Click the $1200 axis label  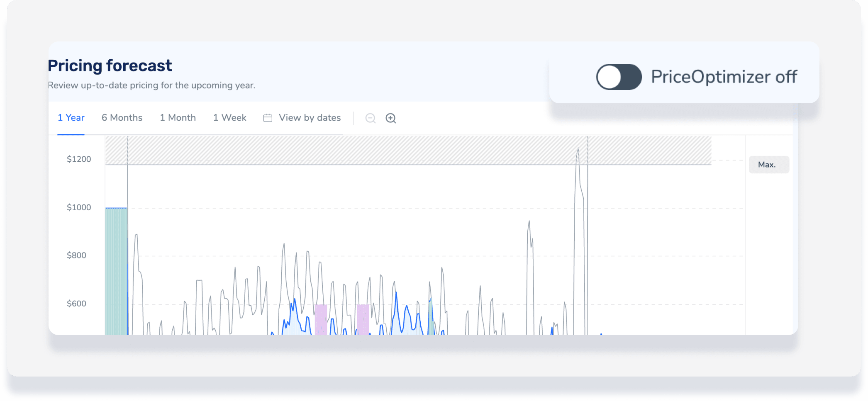point(79,159)
